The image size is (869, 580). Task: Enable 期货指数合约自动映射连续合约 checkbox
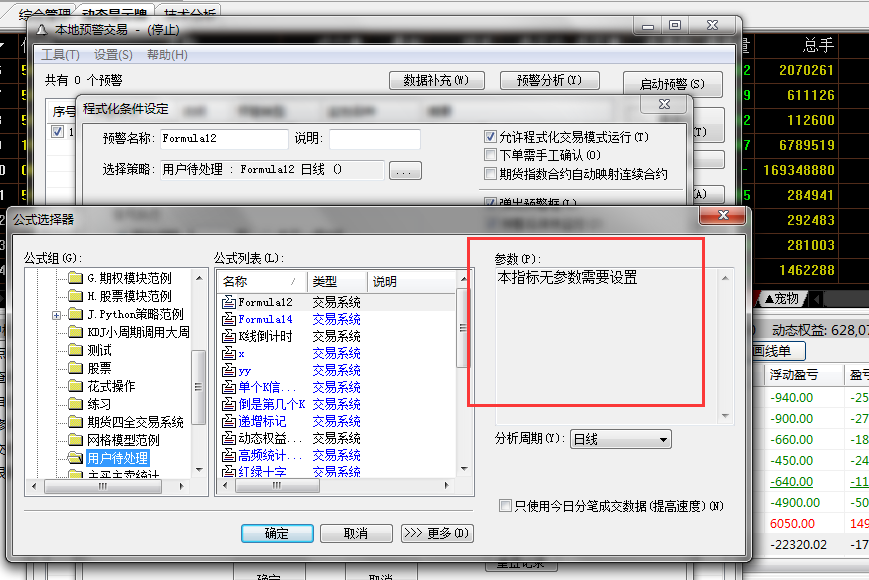(490, 173)
